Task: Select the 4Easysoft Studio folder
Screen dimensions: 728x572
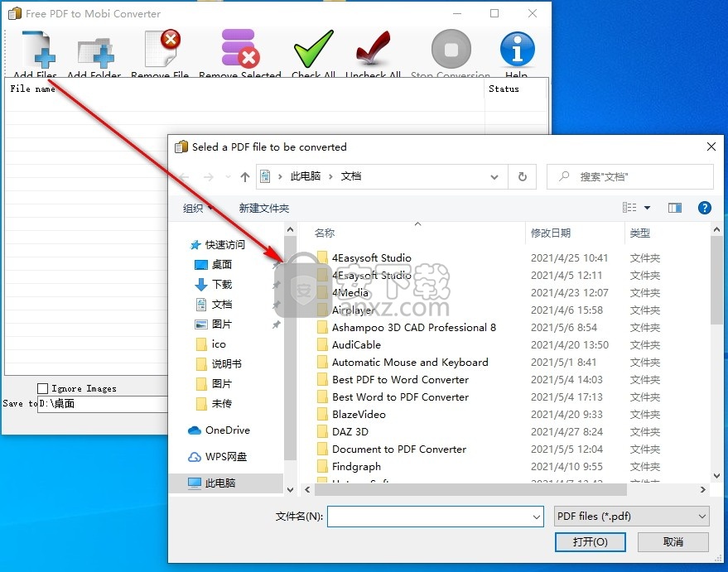Action: click(x=371, y=258)
